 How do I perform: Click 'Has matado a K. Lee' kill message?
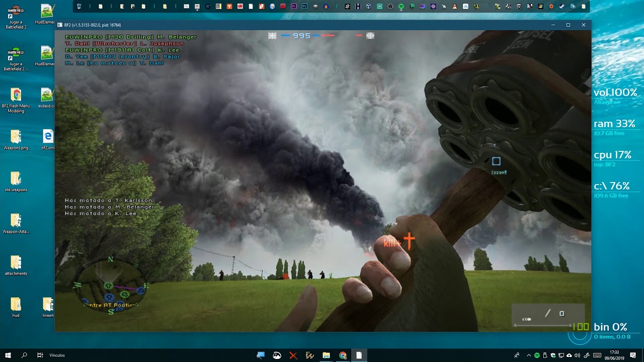(101, 213)
